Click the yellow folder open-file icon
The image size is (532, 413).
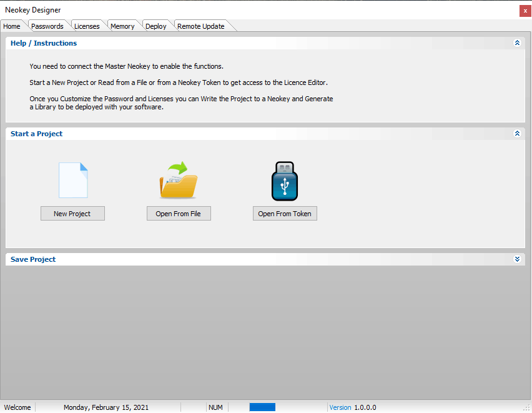point(179,180)
